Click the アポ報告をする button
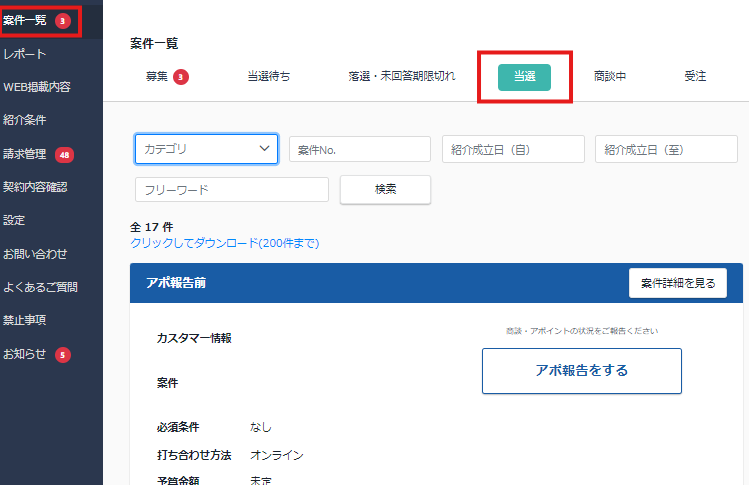The image size is (749, 485). coord(582,371)
